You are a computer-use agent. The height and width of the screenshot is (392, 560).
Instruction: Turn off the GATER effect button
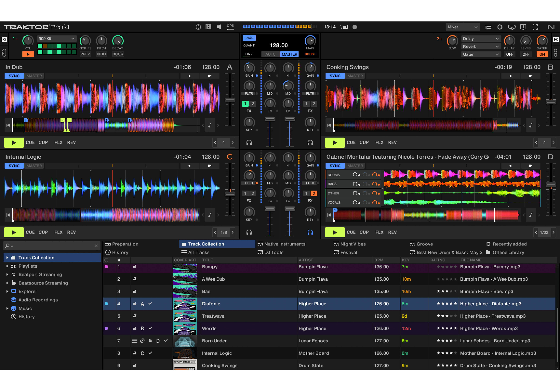tap(542, 54)
